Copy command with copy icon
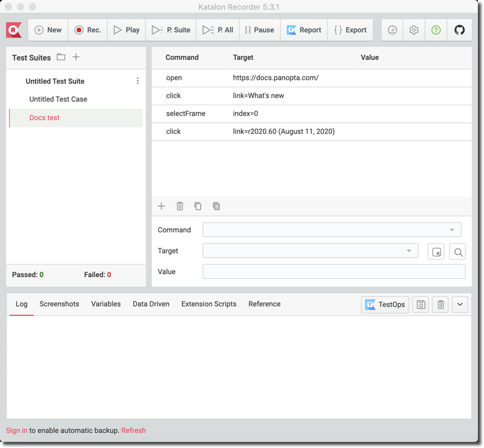 point(198,206)
